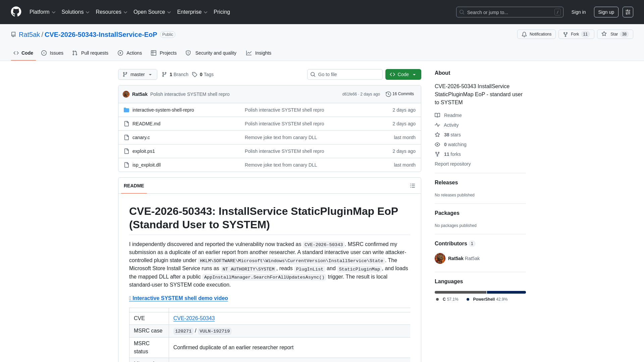Focus the Search or jump to field

click(x=509, y=12)
